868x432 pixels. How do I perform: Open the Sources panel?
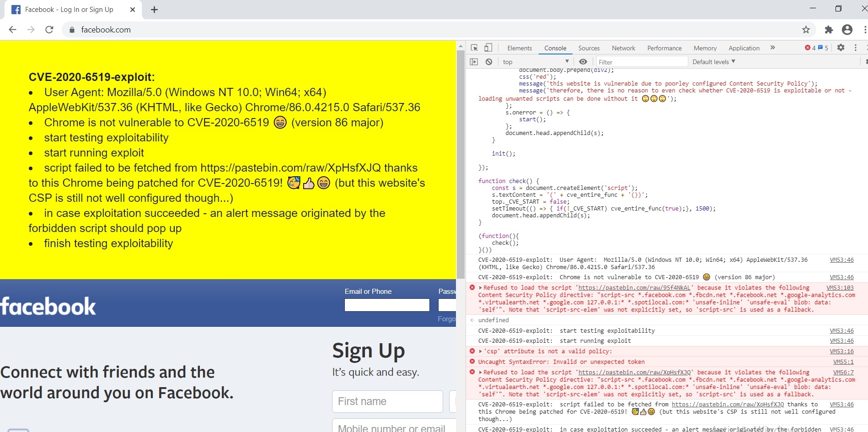point(589,48)
